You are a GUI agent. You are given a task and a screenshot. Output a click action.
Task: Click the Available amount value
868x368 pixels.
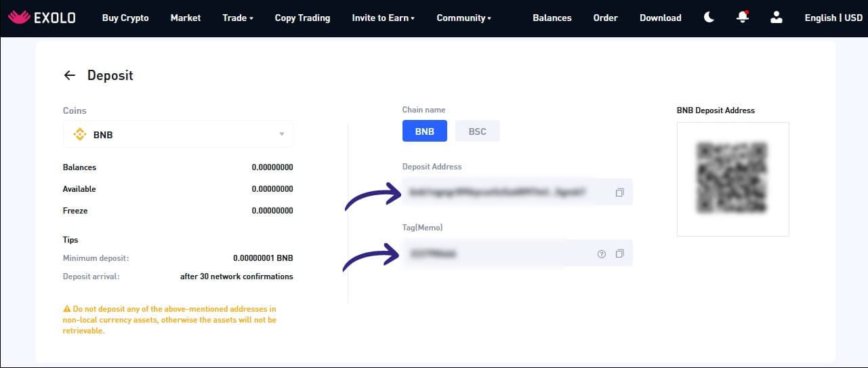[272, 189]
